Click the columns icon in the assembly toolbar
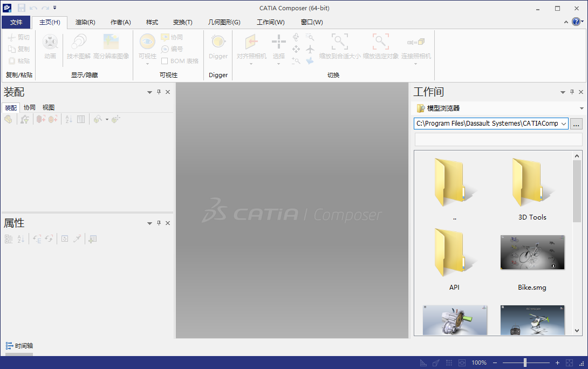The width and height of the screenshot is (588, 369). point(81,119)
